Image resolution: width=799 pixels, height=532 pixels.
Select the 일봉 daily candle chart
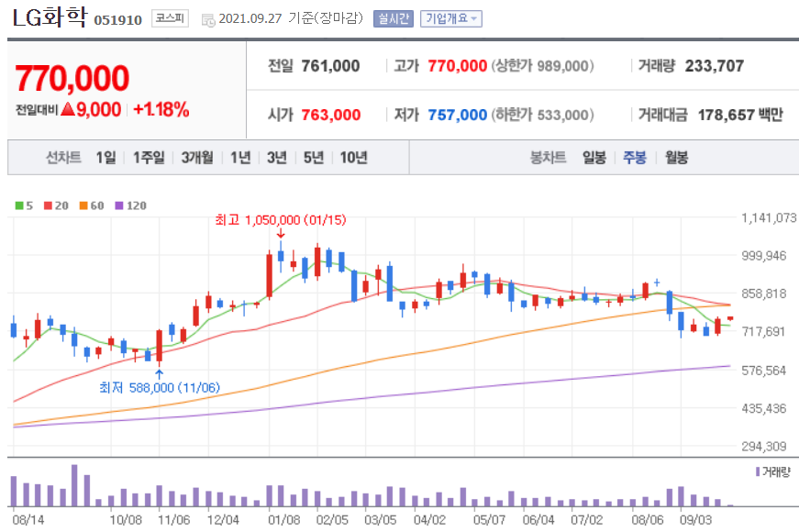click(594, 158)
